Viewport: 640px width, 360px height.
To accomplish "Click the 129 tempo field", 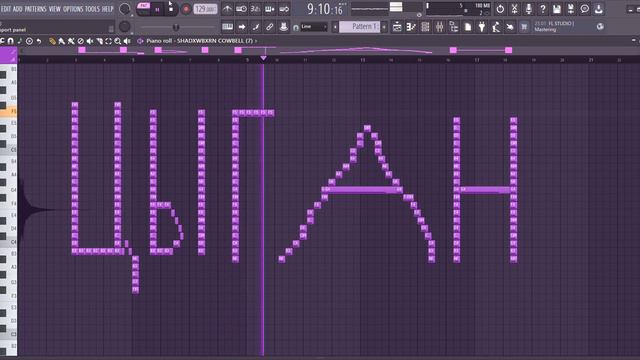I will coord(205,9).
